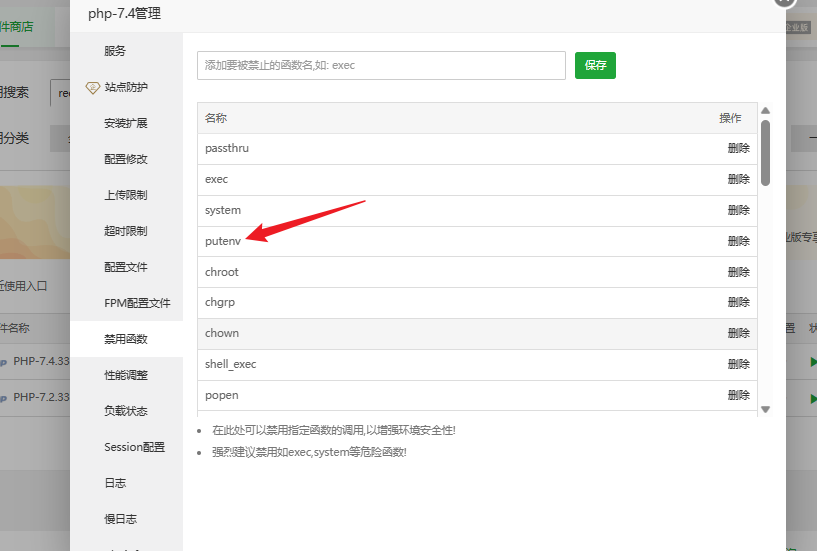Click the site protection diamond icon

(x=93, y=87)
